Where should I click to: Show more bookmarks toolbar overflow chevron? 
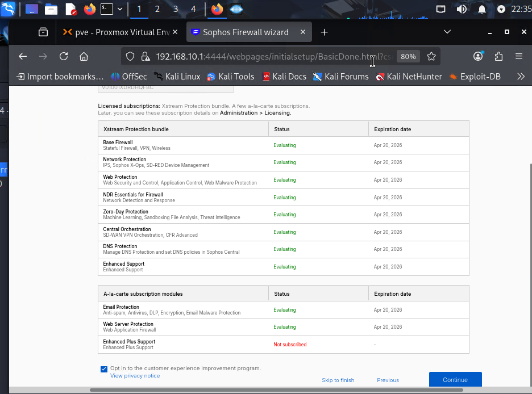521,76
